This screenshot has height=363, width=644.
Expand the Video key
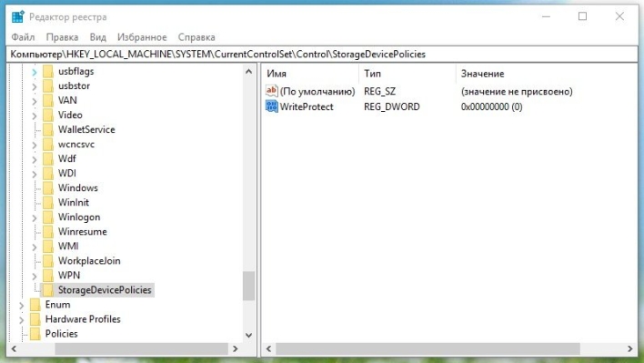[35, 116]
